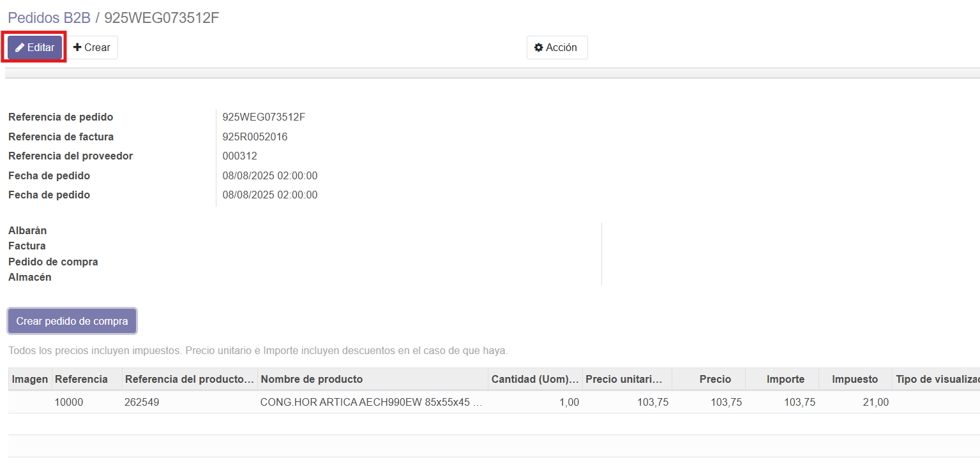980x467 pixels.
Task: Sort by Cantidad (Uom) column header
Action: 534,379
